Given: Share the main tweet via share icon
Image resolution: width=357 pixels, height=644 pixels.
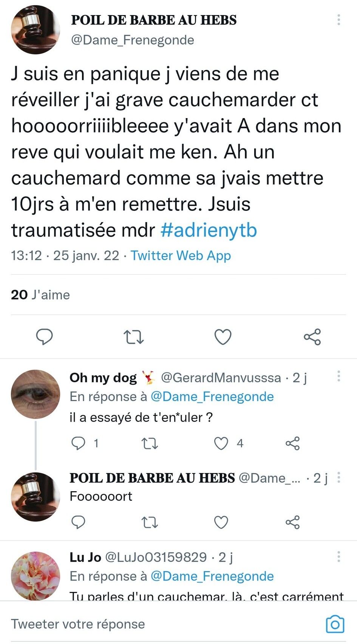Looking at the screenshot, I should coord(312,337).
